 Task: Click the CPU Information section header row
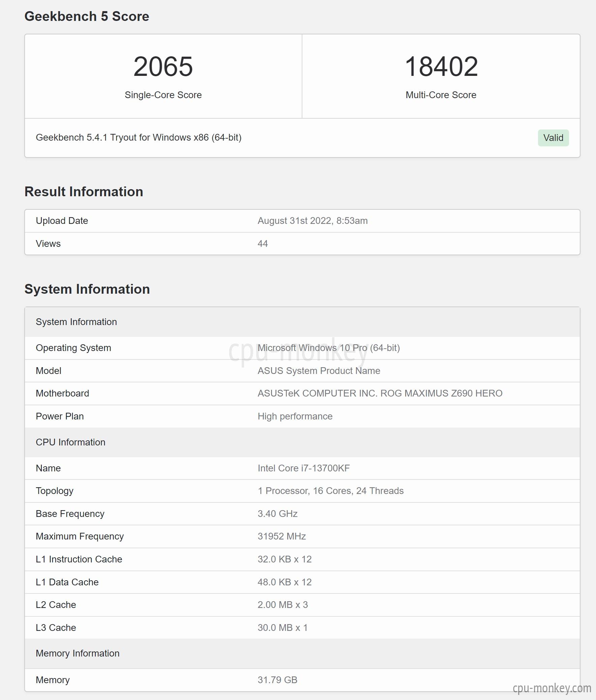pos(302,442)
